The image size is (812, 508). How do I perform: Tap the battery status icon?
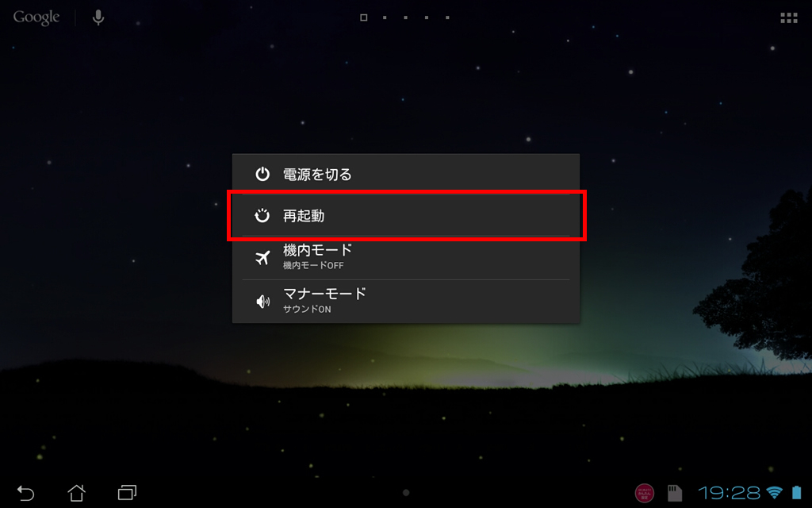point(796,492)
